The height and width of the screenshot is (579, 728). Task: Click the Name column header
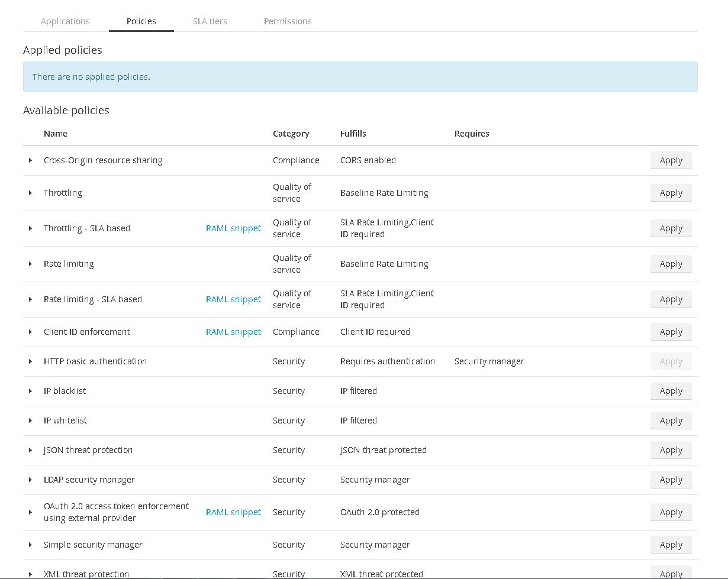click(x=56, y=134)
